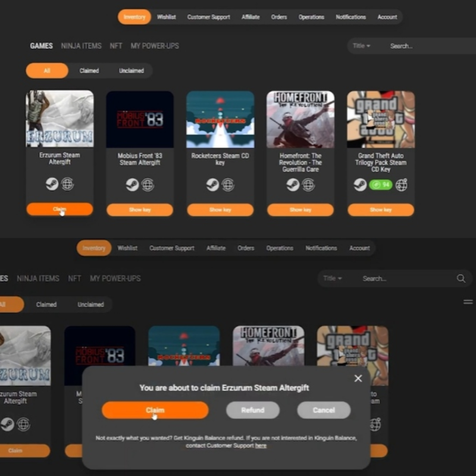The image size is (476, 476).
Task: Open Orders tab in the dialog view
Action: (246, 248)
